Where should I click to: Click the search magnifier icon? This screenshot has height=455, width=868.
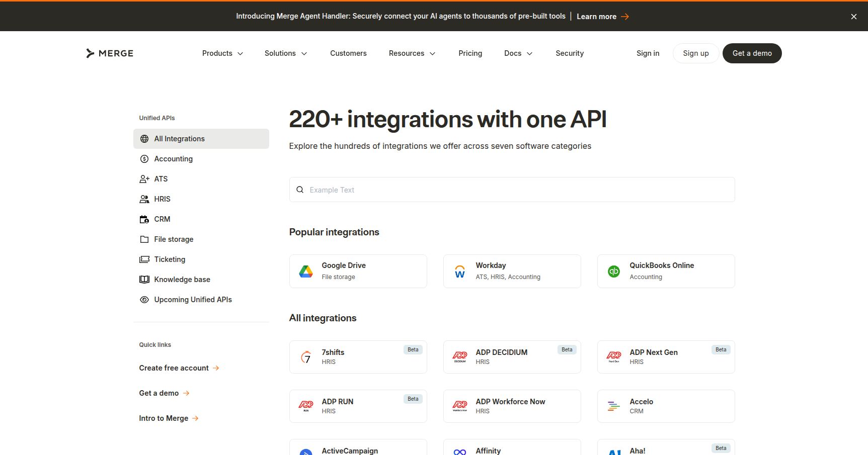tap(300, 190)
